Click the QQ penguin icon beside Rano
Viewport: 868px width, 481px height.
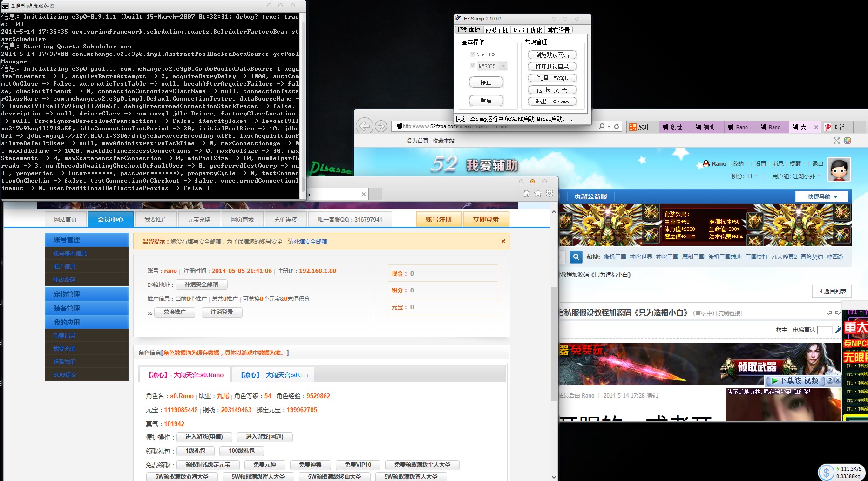(706, 163)
